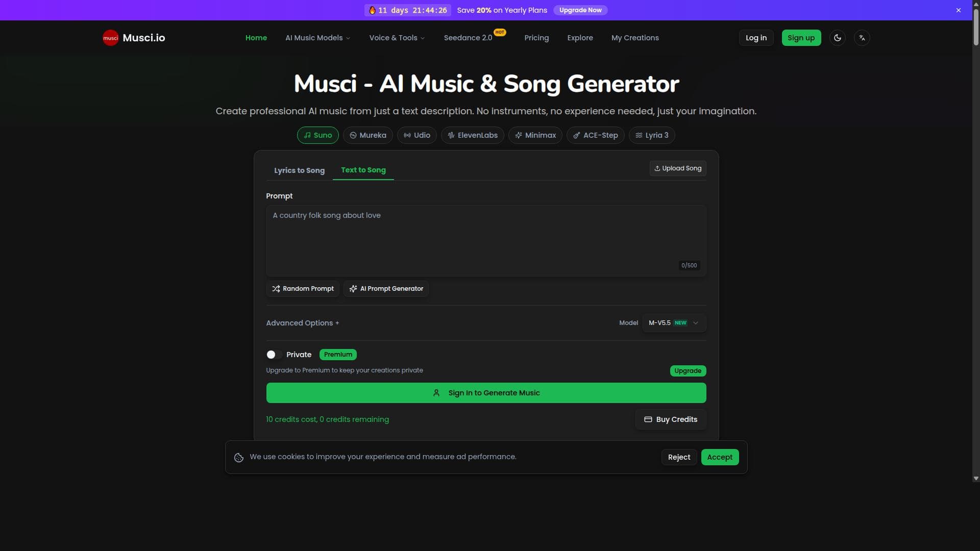980x551 pixels.
Task: Open the Pricing menu item
Action: 536,38
